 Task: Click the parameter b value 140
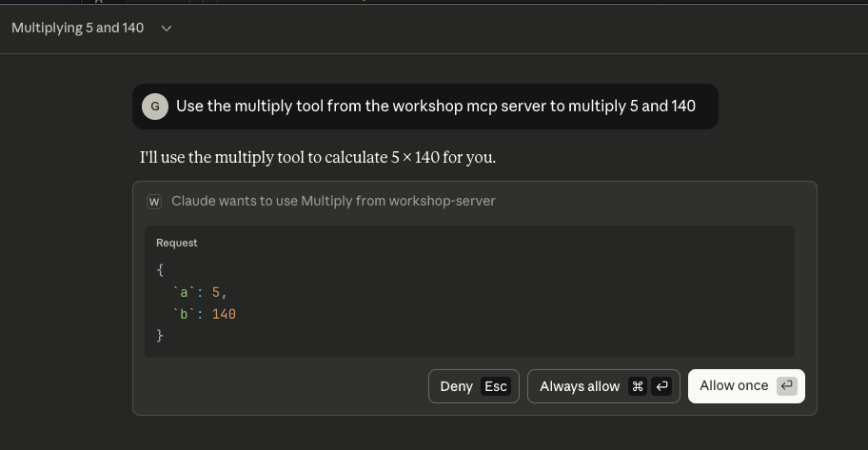coord(224,314)
